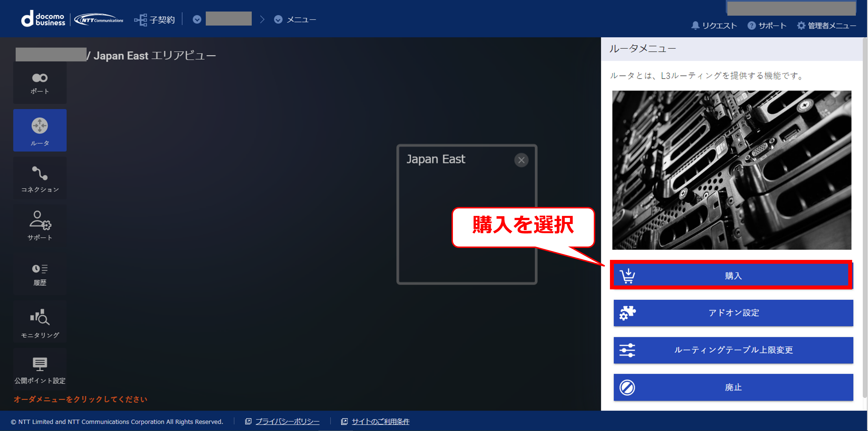Click the リクエスト bell icon
Image resolution: width=868 pixels, height=431 pixels.
coord(695,26)
